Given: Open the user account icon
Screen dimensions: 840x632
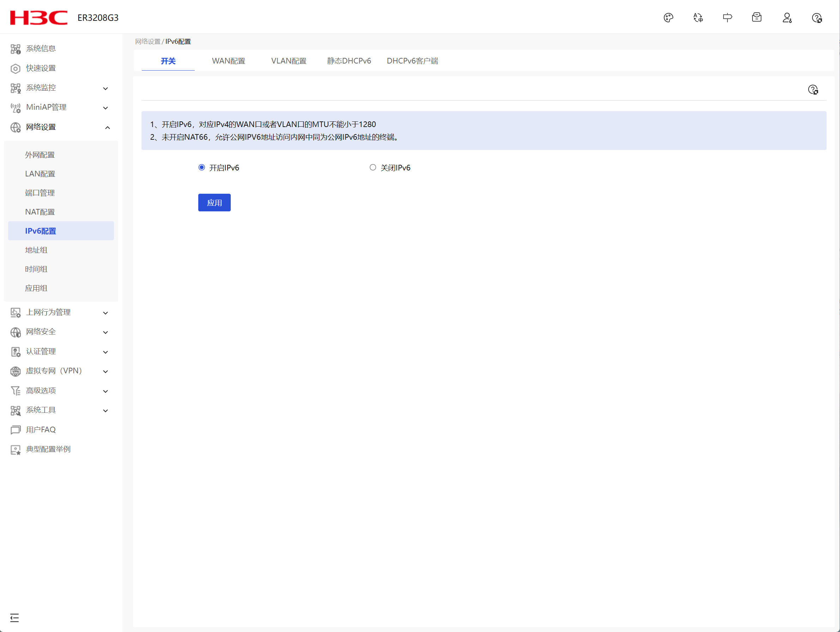Looking at the screenshot, I should tap(787, 18).
